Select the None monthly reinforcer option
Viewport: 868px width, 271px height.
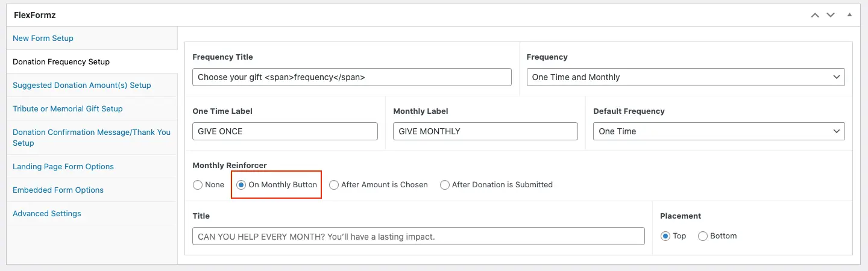coord(198,185)
